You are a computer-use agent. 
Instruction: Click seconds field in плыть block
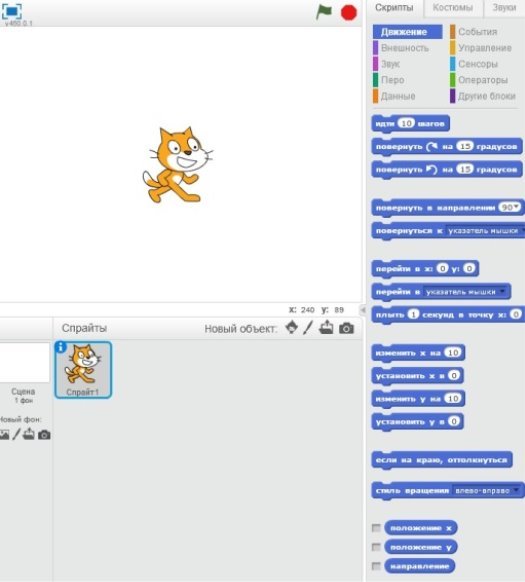(413, 314)
